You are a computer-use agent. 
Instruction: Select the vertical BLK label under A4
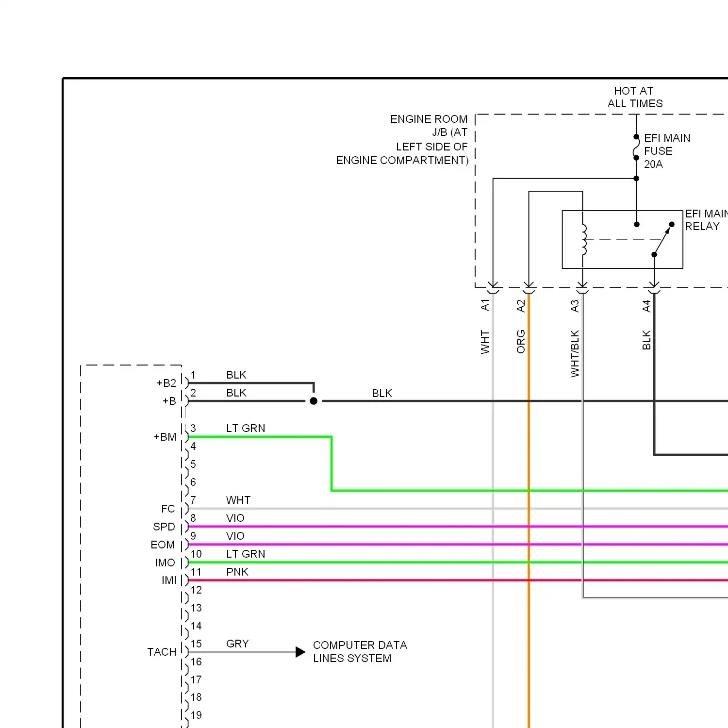click(x=646, y=340)
